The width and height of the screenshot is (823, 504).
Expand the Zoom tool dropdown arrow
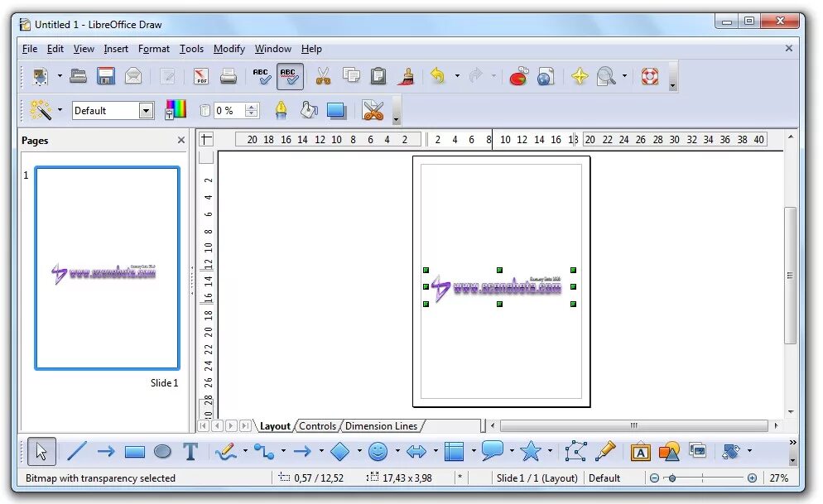point(624,77)
